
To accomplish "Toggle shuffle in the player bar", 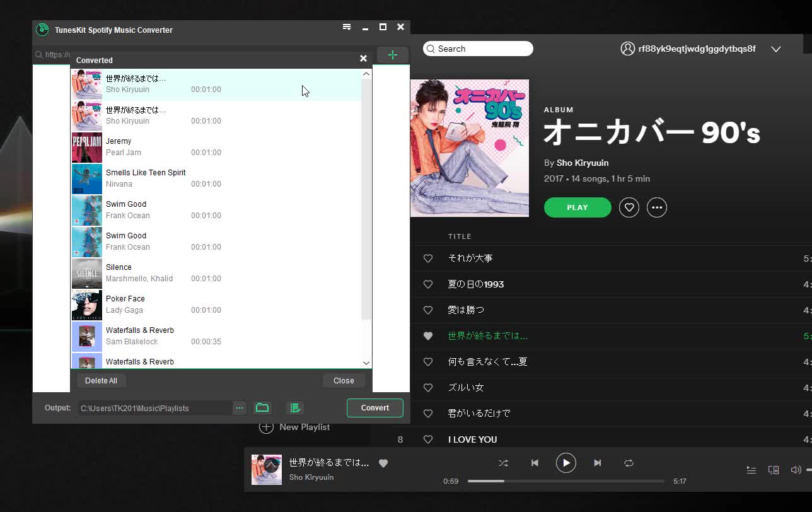I will [x=503, y=463].
